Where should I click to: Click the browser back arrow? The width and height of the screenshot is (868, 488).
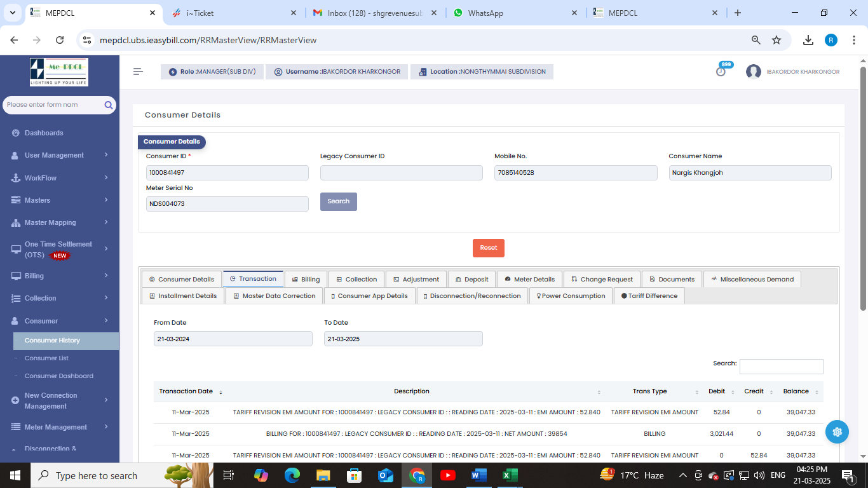[x=14, y=40]
